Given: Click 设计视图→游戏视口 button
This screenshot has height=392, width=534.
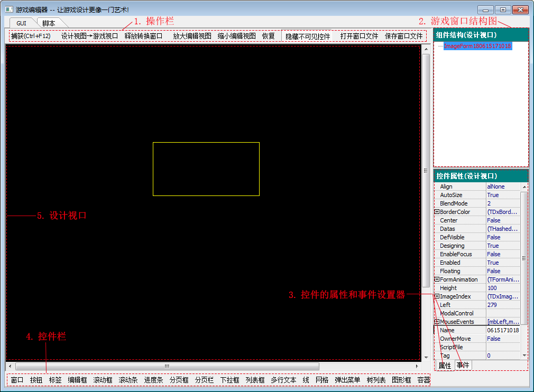Looking at the screenshot, I should pyautogui.click(x=89, y=36).
